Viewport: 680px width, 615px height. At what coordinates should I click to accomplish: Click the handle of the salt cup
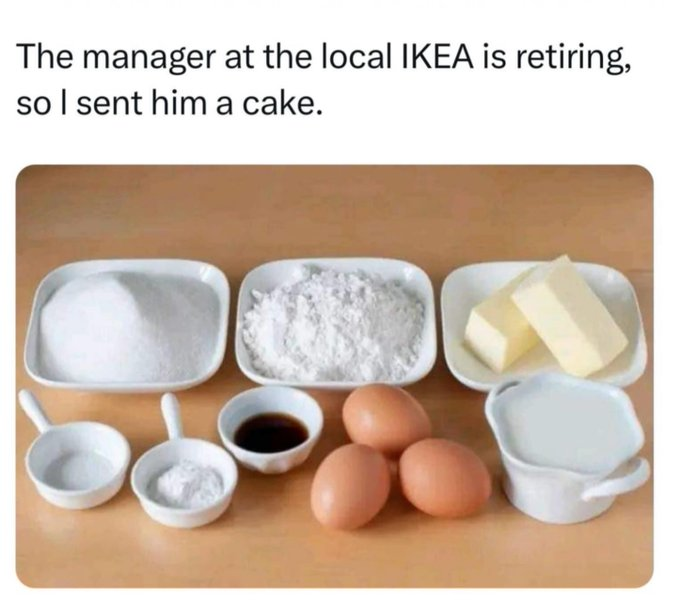tap(35, 410)
